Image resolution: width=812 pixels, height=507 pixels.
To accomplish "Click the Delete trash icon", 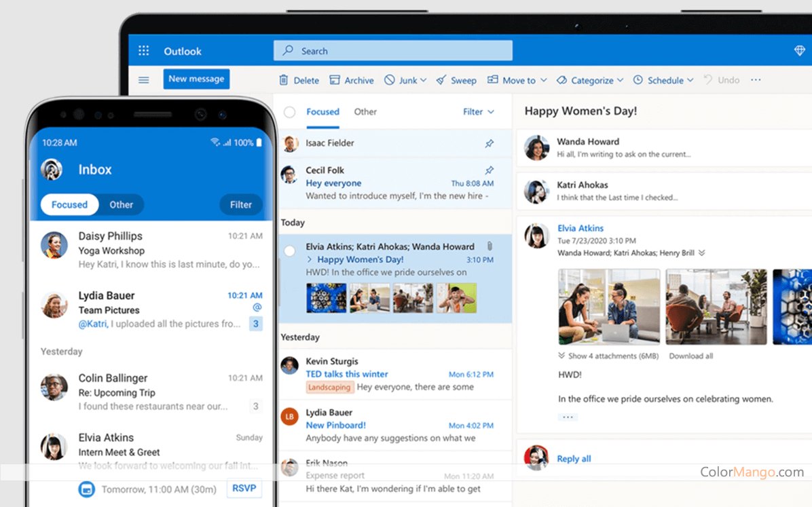I will pos(284,80).
